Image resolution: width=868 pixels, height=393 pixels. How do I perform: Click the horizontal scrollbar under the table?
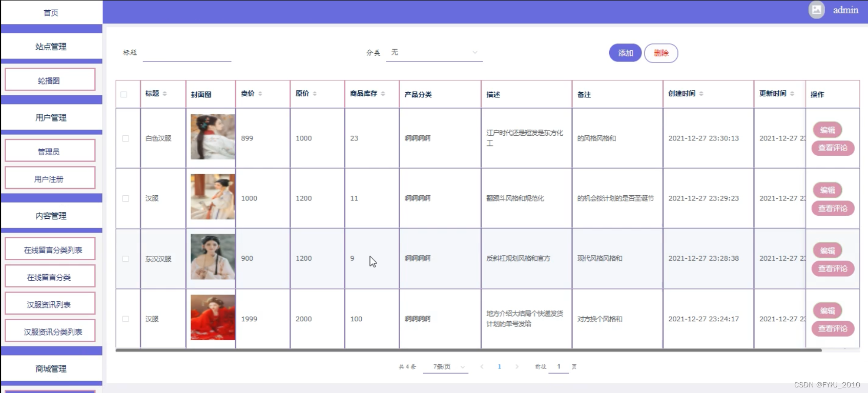click(468, 350)
